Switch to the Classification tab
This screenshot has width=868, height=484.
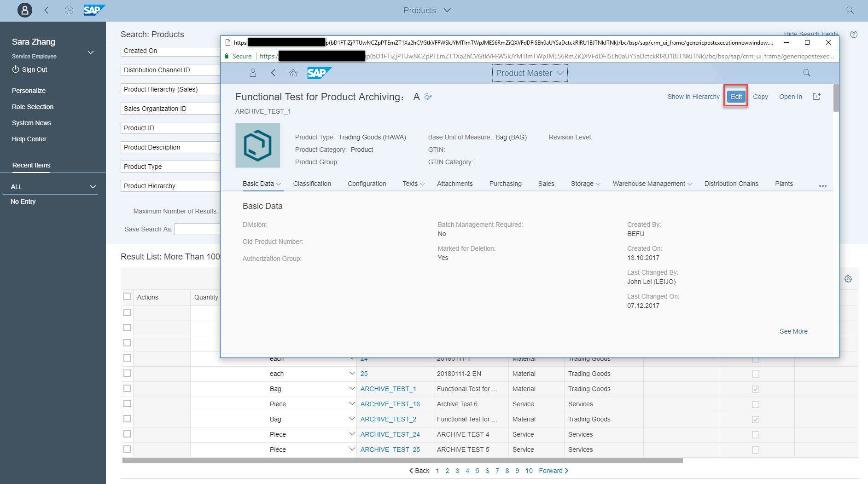click(x=312, y=184)
